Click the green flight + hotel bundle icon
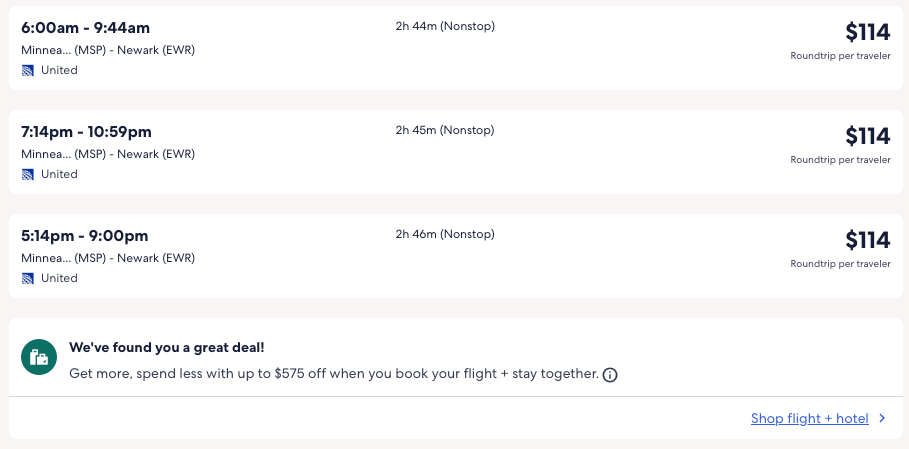The image size is (909, 449). pos(39,357)
